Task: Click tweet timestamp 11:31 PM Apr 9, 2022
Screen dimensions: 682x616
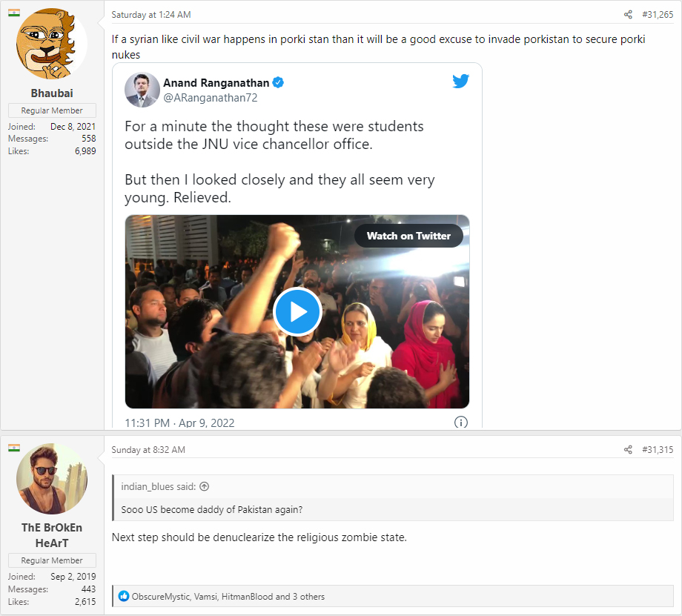Action: click(179, 423)
